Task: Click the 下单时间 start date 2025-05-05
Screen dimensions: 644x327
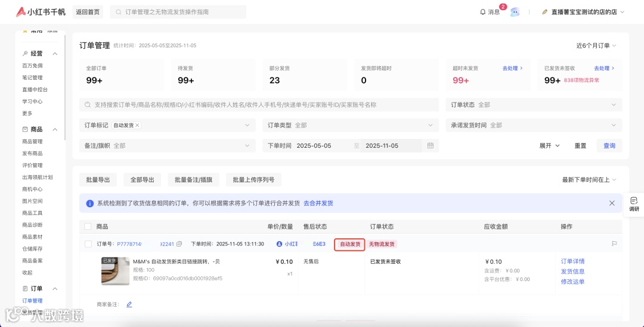Action: [314, 146]
